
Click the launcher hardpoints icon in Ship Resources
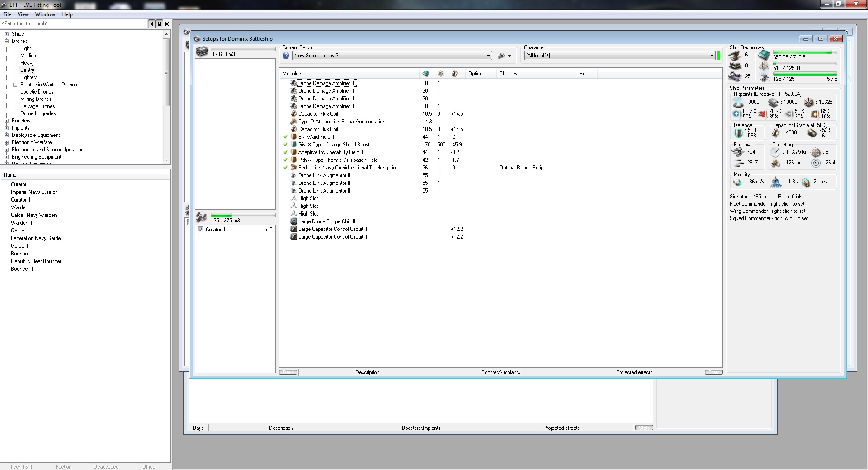(x=735, y=66)
